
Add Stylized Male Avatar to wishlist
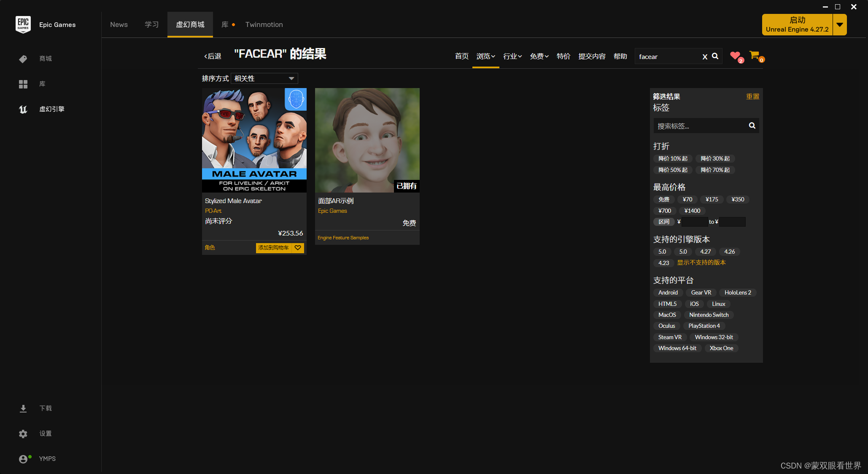coord(298,248)
